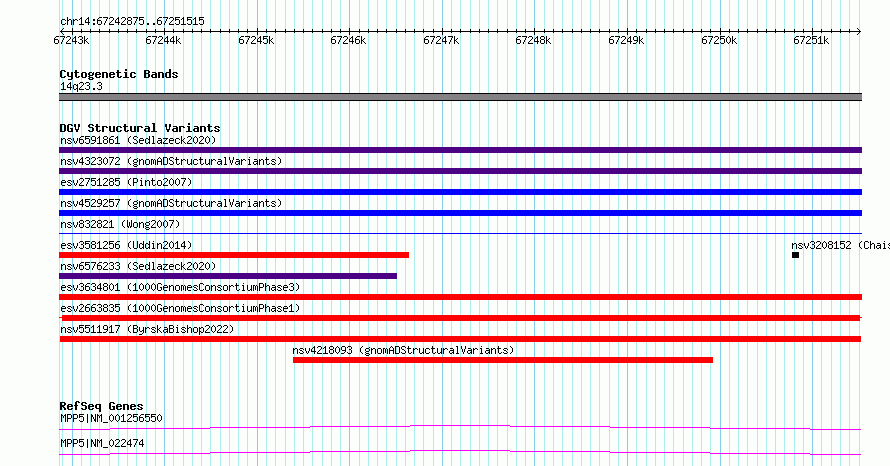Click the 67250k ruler tick label
The image size is (890, 466).
coord(719,40)
